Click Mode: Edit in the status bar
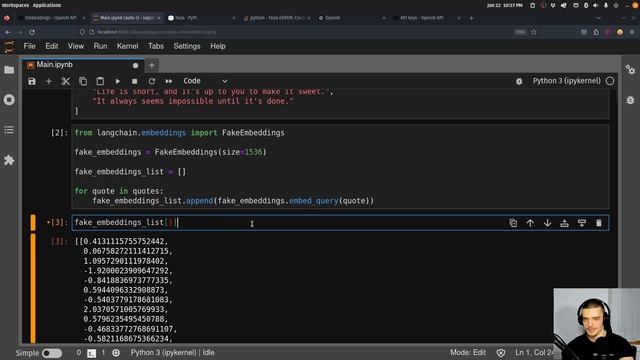 click(468, 352)
